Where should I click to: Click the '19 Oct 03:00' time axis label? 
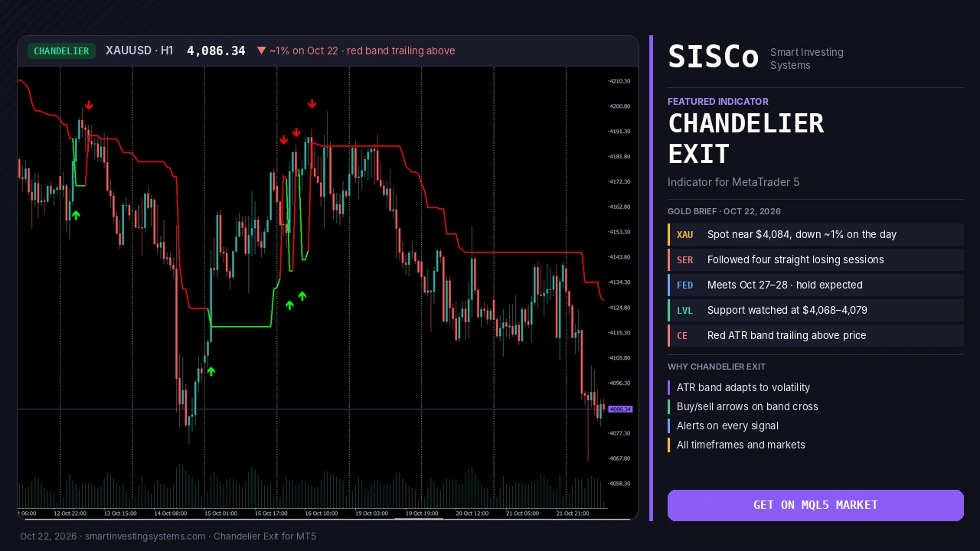tap(371, 514)
